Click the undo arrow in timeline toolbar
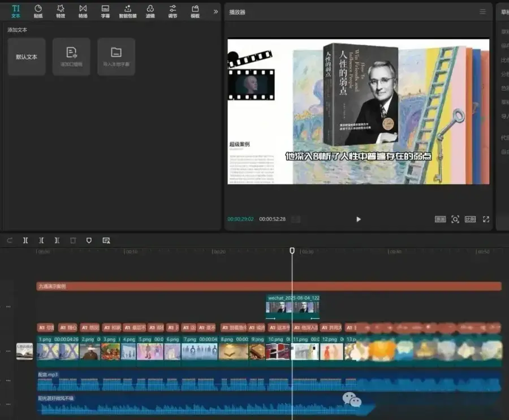This screenshot has width=509, height=420. (x=10, y=240)
